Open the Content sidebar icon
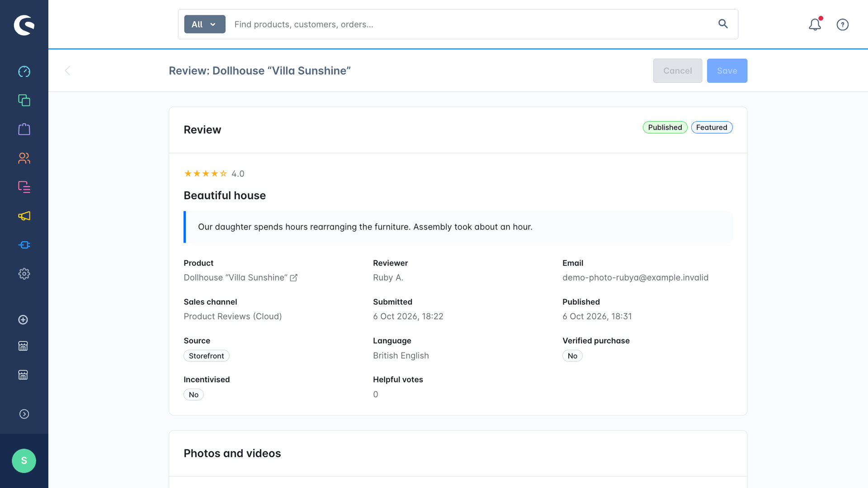This screenshot has width=868, height=488. pos(24,187)
